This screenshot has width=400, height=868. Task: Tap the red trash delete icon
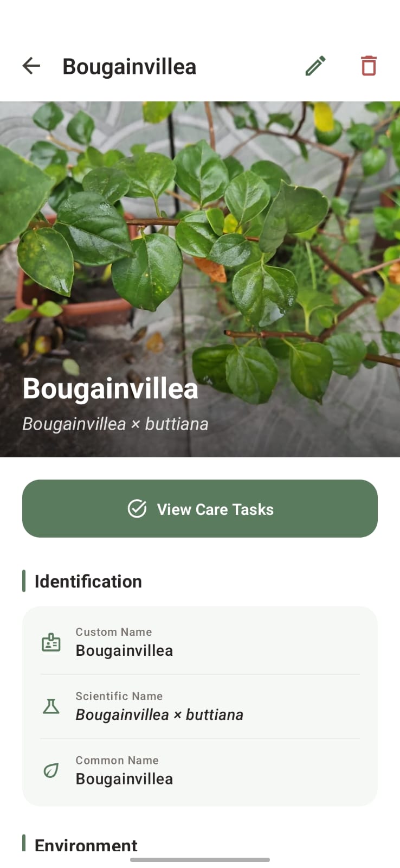pyautogui.click(x=369, y=66)
